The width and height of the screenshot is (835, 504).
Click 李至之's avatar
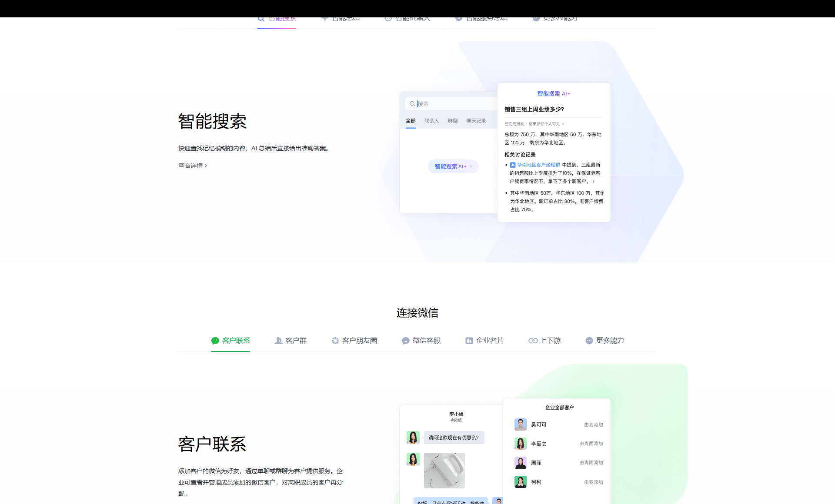(x=521, y=444)
